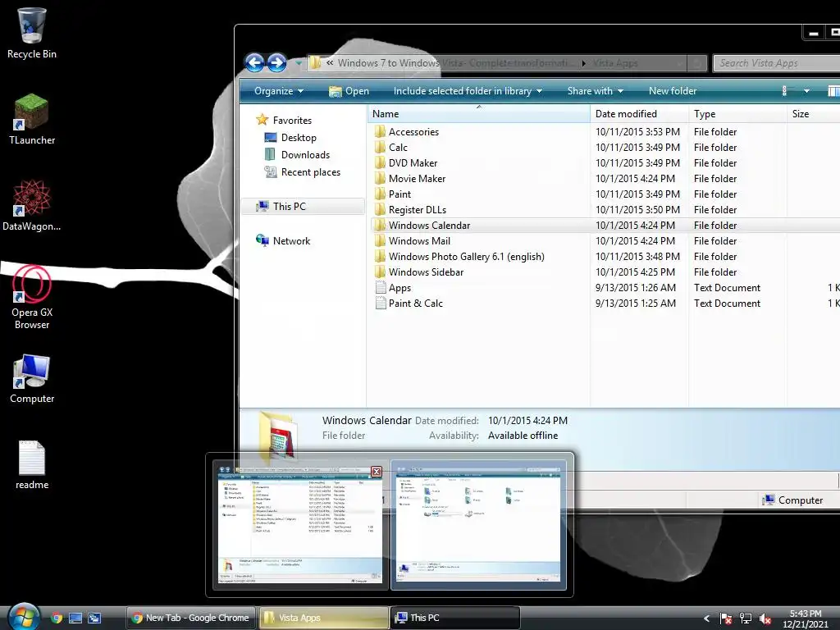Expand Include selected folder in library
Image resolution: width=840 pixels, height=630 pixels.
[468, 91]
